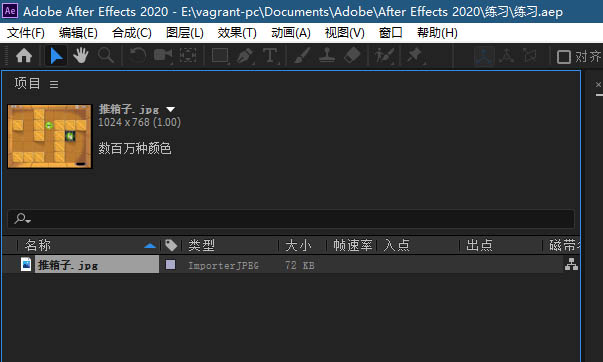The image size is (603, 362).
Task: Open the 动画(A) menu
Action: [291, 33]
